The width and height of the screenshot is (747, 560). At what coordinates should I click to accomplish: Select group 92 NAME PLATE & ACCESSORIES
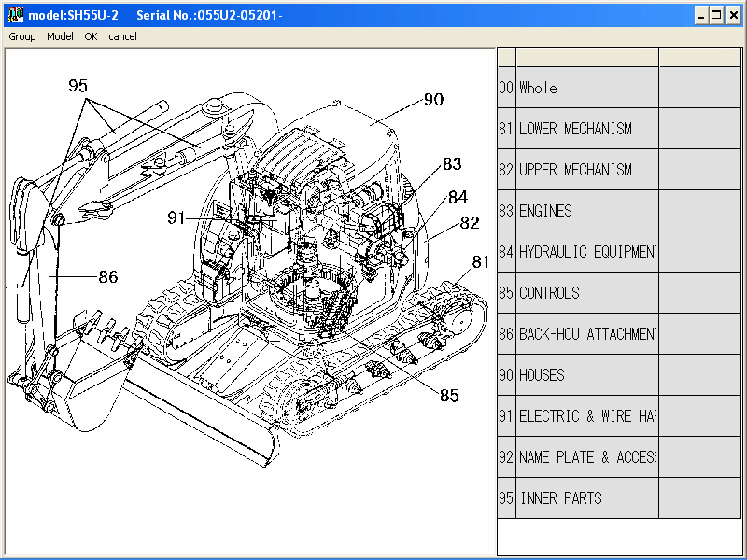point(579,456)
